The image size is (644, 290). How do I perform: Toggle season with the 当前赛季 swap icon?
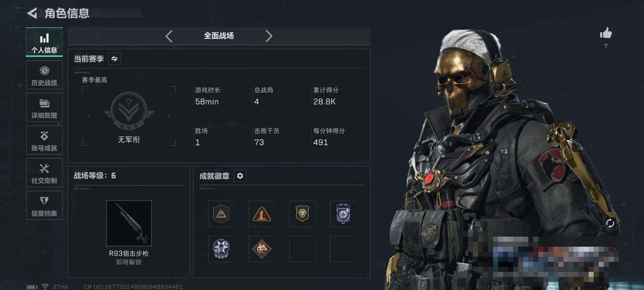[114, 59]
